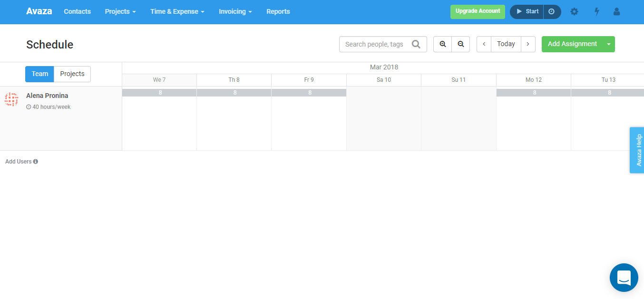This screenshot has width=644, height=299.
Task: Click the 8-hour bar on Mo 12
Action: 534,93
